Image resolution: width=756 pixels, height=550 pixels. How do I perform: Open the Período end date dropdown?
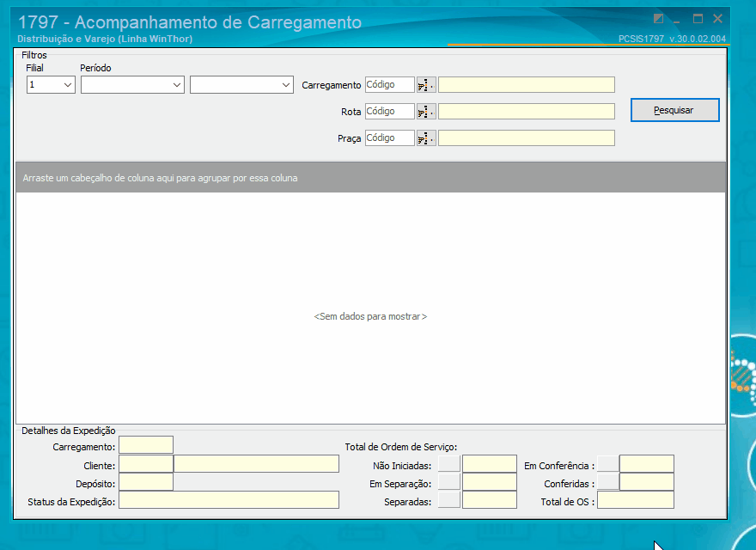point(285,85)
